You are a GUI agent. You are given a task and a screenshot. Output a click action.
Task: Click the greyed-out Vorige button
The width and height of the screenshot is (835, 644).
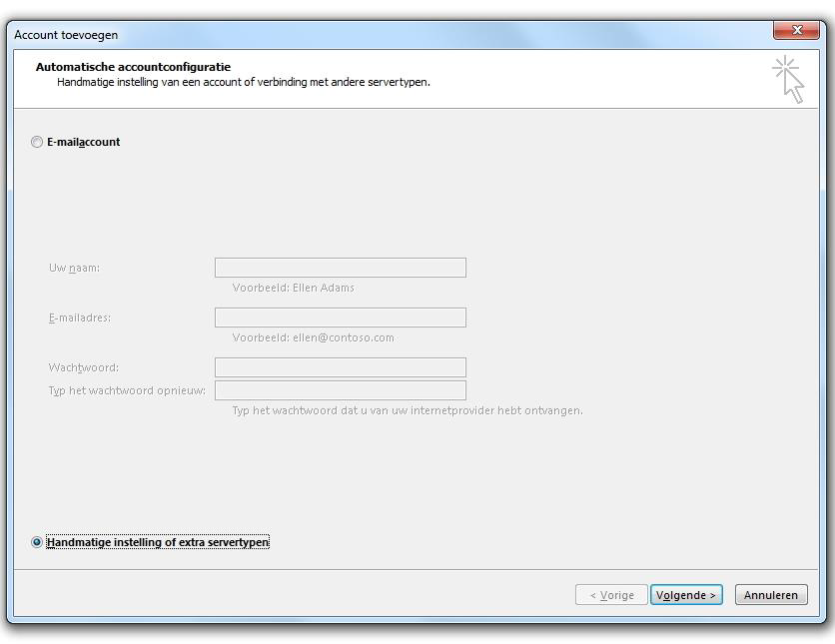(611, 595)
